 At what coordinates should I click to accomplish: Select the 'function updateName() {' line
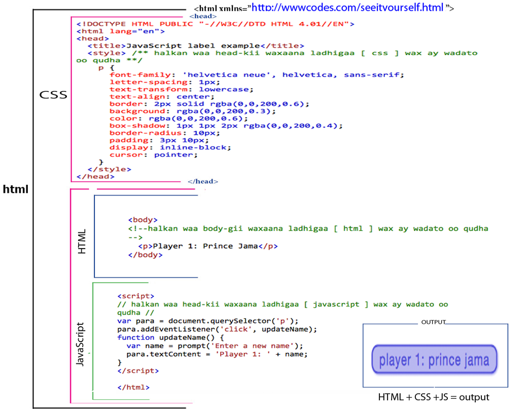[171, 338]
